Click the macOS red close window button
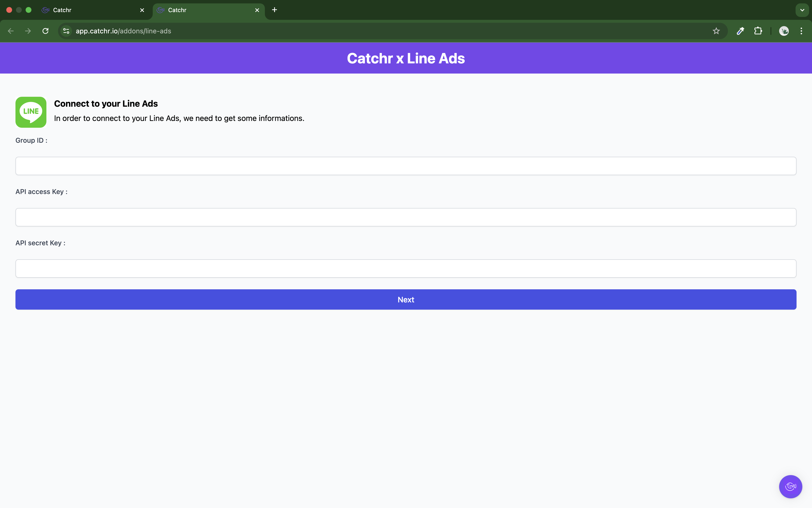The width and height of the screenshot is (812, 508). click(x=9, y=10)
